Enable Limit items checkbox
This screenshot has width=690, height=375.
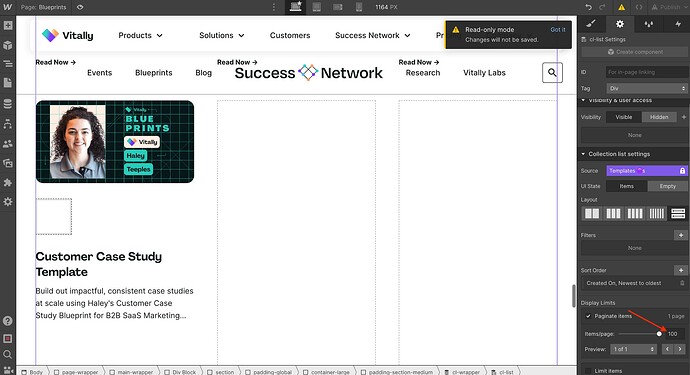[x=588, y=371]
